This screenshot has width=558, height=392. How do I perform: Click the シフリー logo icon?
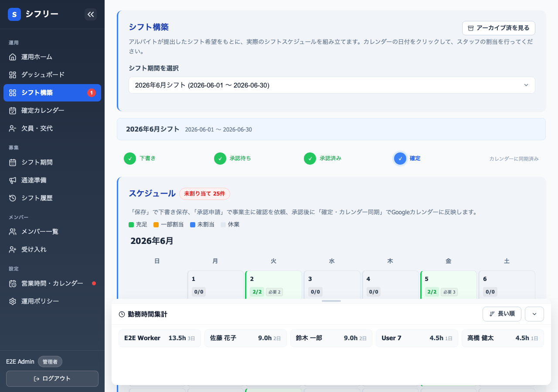(x=14, y=14)
